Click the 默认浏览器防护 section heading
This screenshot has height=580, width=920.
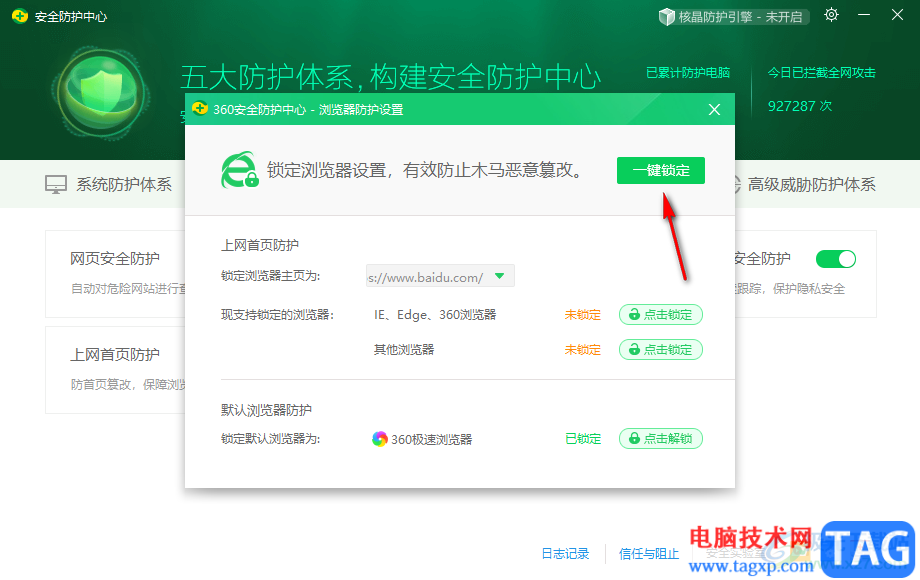pos(266,410)
